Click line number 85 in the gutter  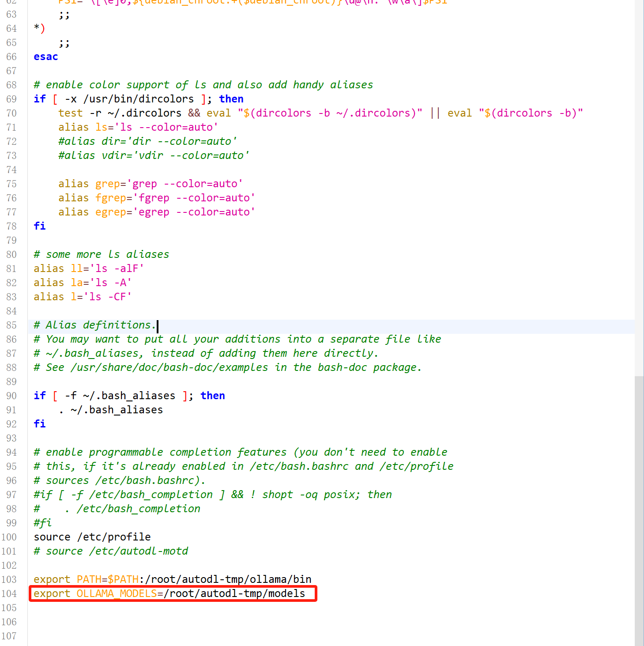click(11, 325)
